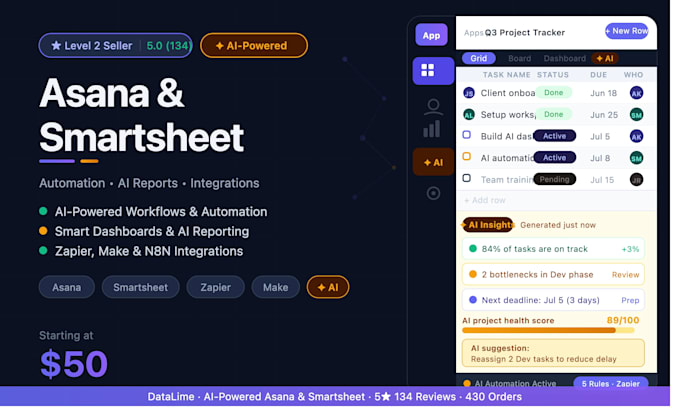The height and width of the screenshot is (416, 680).
Task: Select the AI sidebar button
Action: [433, 162]
